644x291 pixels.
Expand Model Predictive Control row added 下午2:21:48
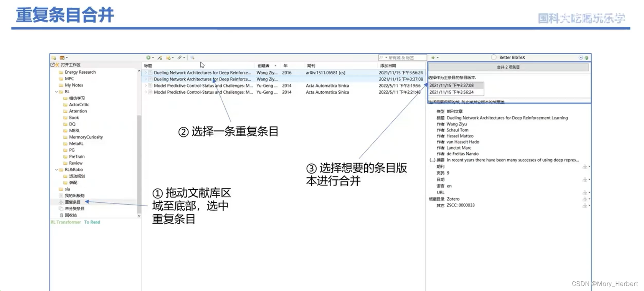[145, 92]
